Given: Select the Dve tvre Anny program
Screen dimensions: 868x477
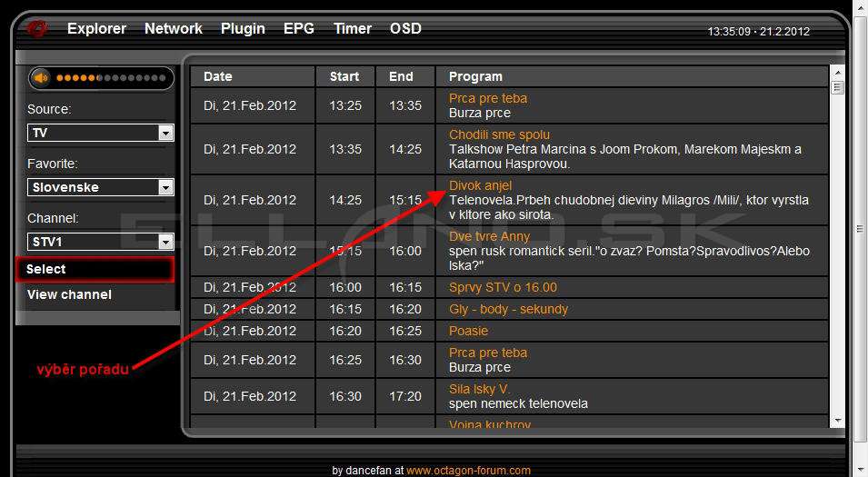Looking at the screenshot, I should pos(489,237).
